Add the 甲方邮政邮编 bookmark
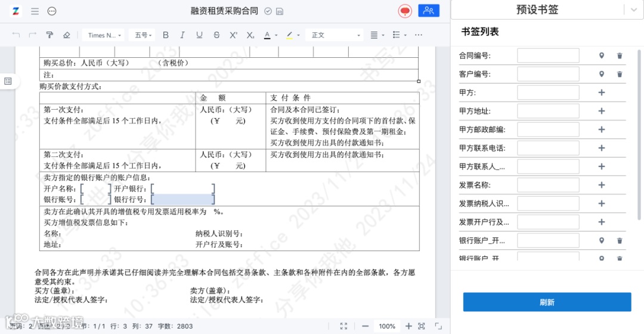The height and width of the screenshot is (334, 644). [601, 130]
